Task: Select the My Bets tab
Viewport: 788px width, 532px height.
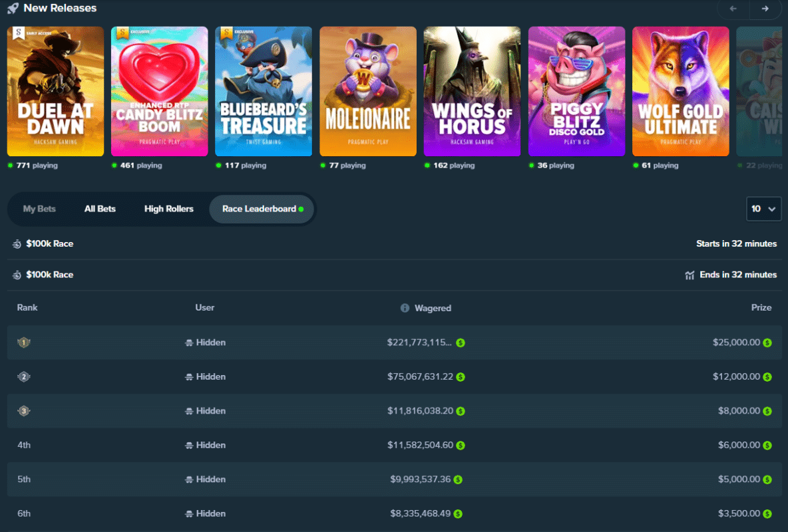Action: point(39,208)
